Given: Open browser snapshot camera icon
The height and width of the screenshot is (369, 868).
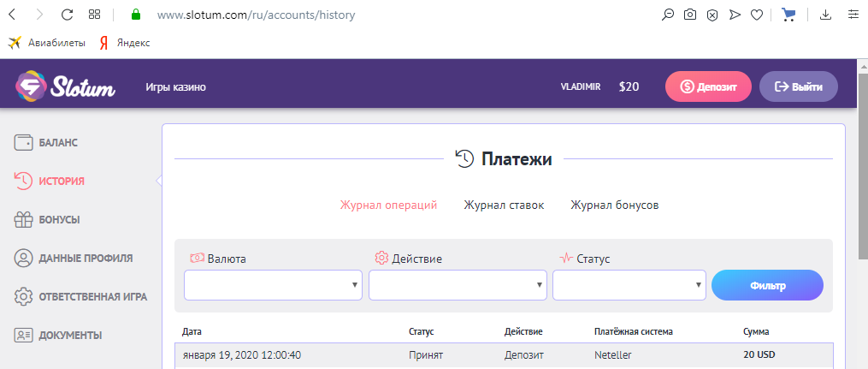Looking at the screenshot, I should (690, 15).
